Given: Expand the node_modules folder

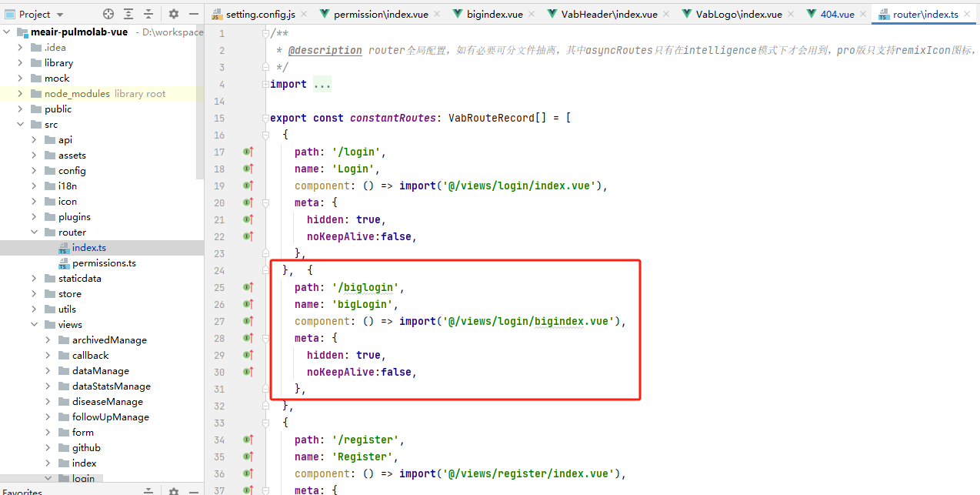Looking at the screenshot, I should pyautogui.click(x=21, y=93).
